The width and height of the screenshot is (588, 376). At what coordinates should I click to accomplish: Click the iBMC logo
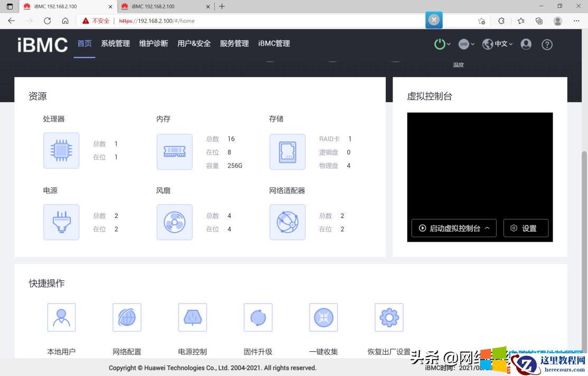42,44
